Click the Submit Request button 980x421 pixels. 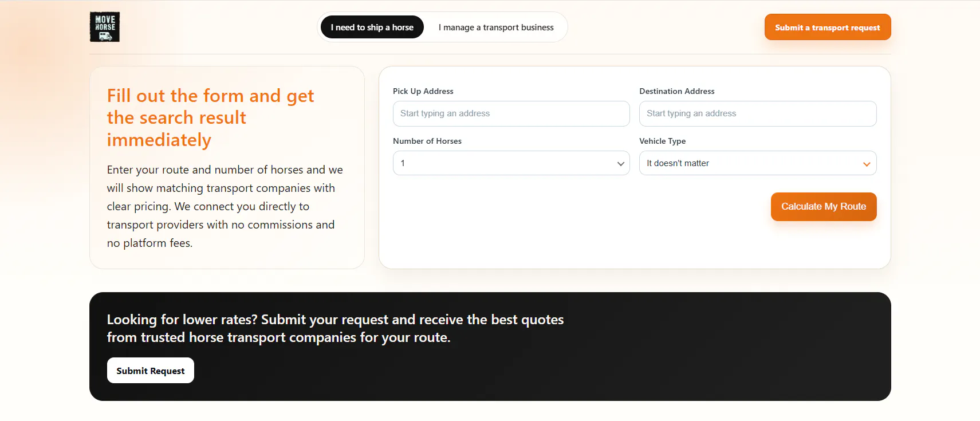click(x=151, y=371)
